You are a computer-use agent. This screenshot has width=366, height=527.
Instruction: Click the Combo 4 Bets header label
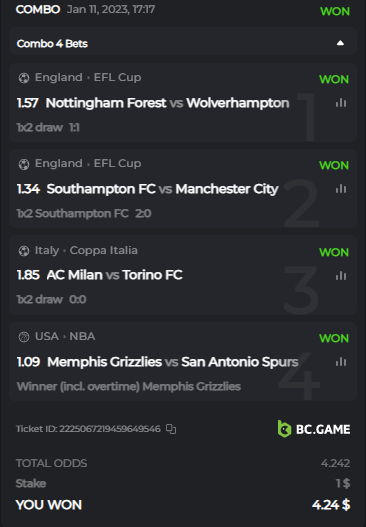coord(52,44)
